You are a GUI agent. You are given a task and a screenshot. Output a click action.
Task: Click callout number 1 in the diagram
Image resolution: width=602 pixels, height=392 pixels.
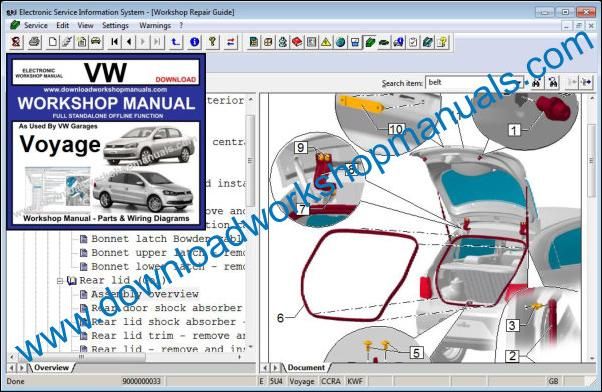(x=514, y=130)
